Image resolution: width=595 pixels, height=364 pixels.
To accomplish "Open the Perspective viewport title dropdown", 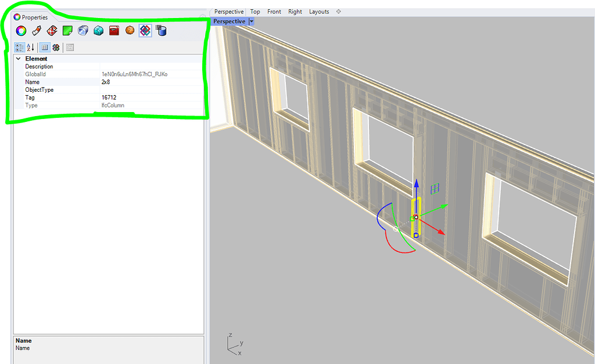I will [x=251, y=21].
